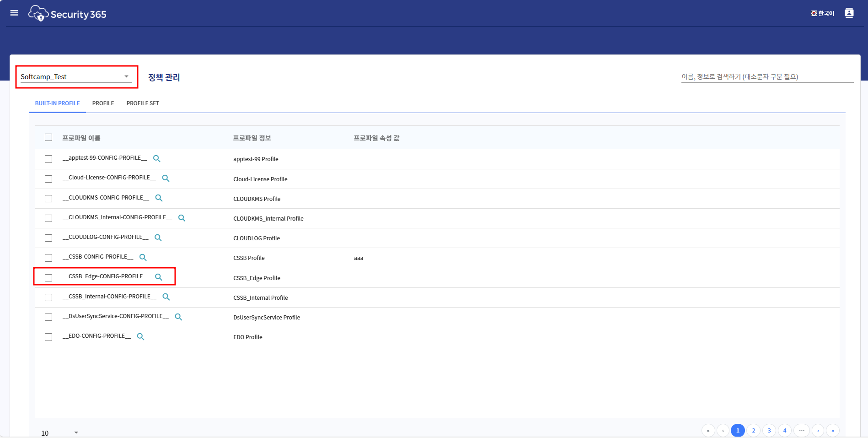
Task: Open the rows-per-page dropdown showing 10
Action: coord(59,433)
